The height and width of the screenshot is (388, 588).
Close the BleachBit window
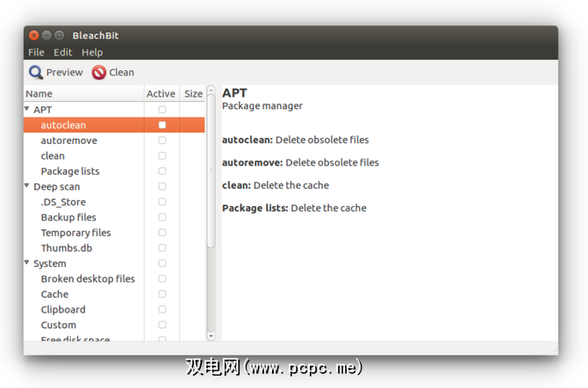pos(33,35)
